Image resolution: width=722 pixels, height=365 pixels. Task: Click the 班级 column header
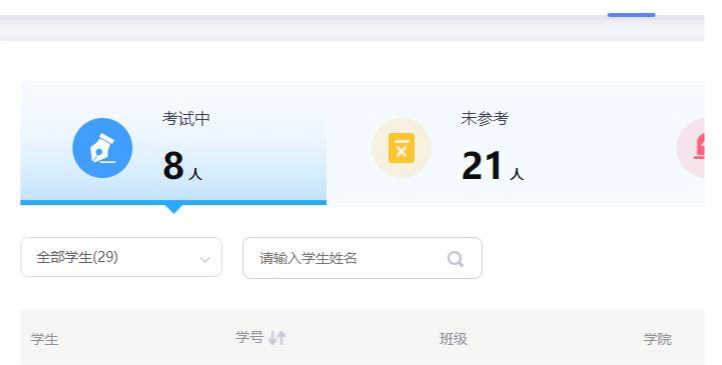pos(454,339)
